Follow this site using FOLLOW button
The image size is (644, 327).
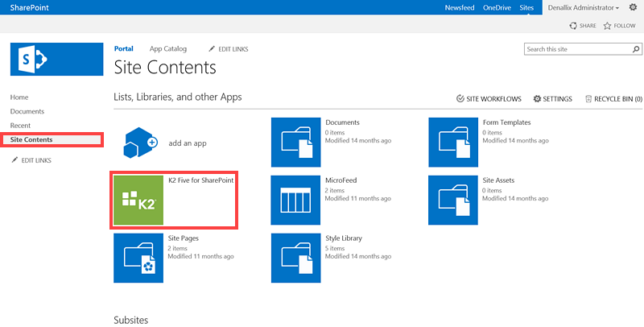pyautogui.click(x=619, y=26)
